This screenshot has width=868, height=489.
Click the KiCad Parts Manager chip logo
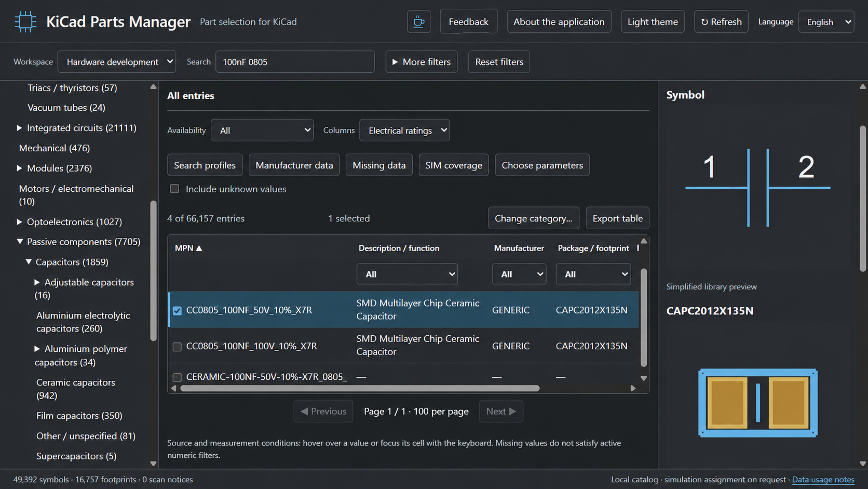(x=25, y=22)
